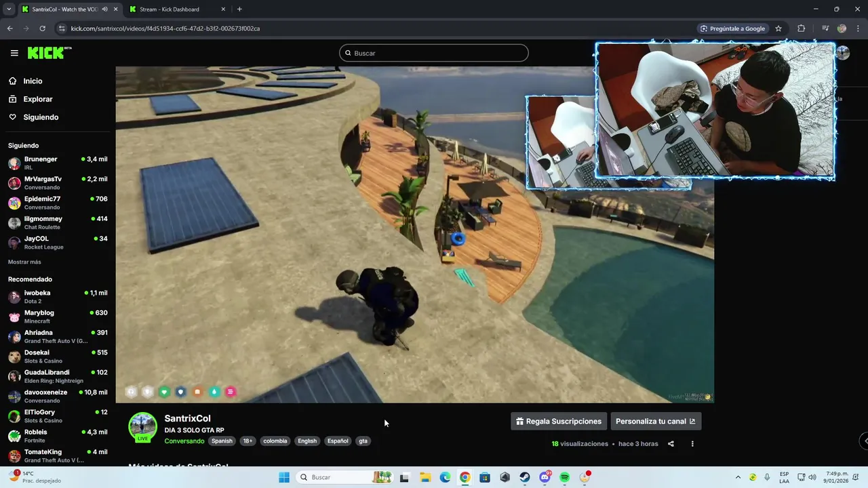Click SantrixCol's avatar with LIVE badge
The height and width of the screenshot is (488, 868).
click(x=142, y=427)
